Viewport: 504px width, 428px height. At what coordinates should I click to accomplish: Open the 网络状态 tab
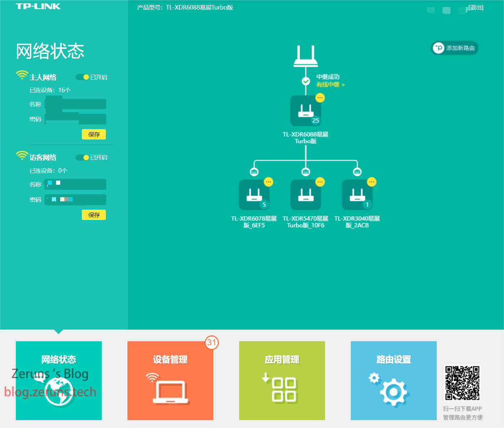click(x=59, y=381)
